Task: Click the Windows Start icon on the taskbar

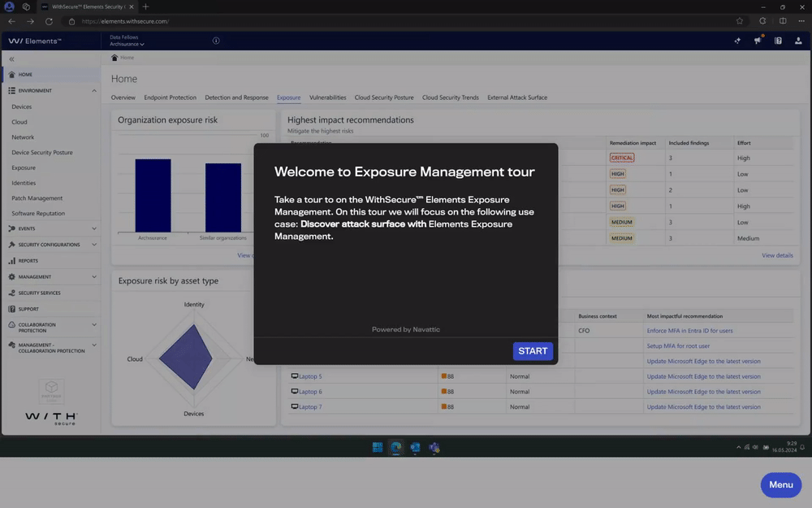Action: coord(378,447)
